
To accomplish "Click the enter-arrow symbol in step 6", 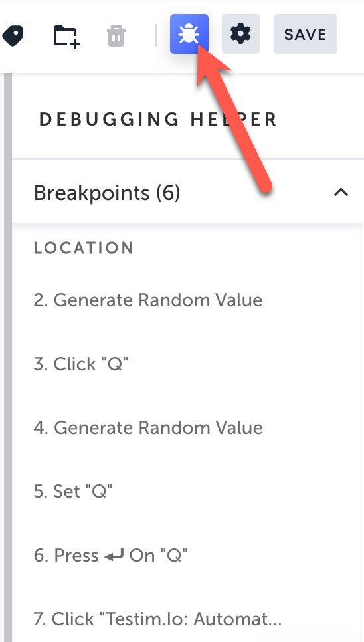I will tap(114, 556).
